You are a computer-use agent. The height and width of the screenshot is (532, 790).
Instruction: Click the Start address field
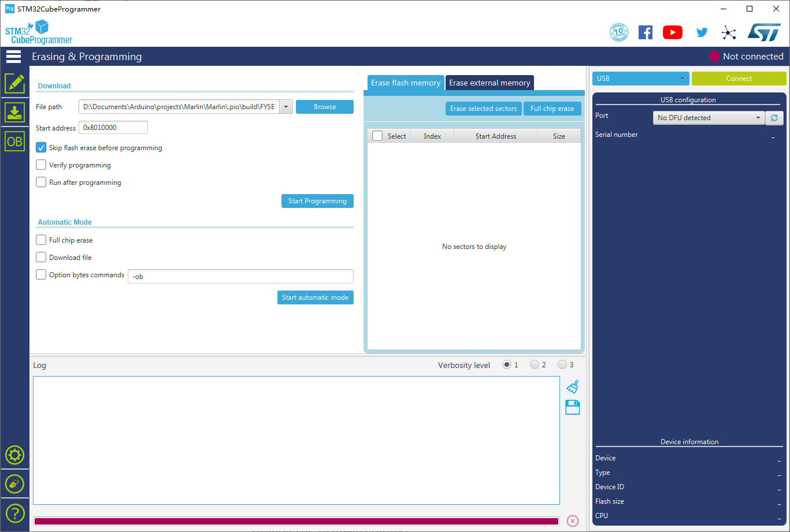(x=113, y=128)
